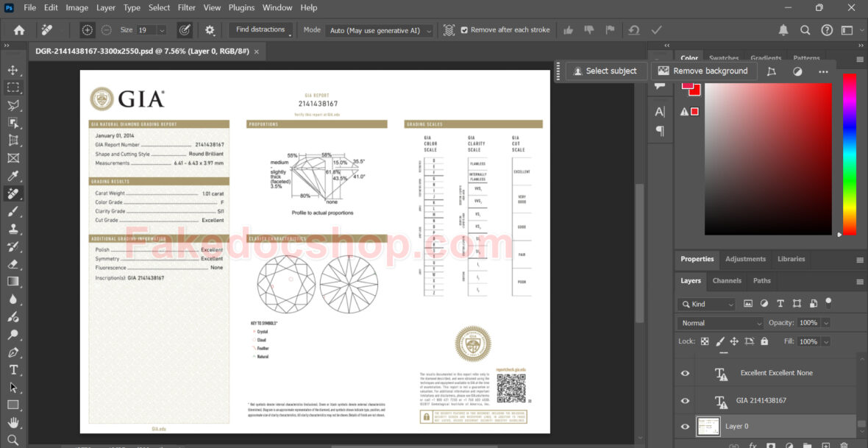Hide Layer 0 with its visibility eye
Image resolution: width=868 pixels, height=448 pixels.
(684, 427)
